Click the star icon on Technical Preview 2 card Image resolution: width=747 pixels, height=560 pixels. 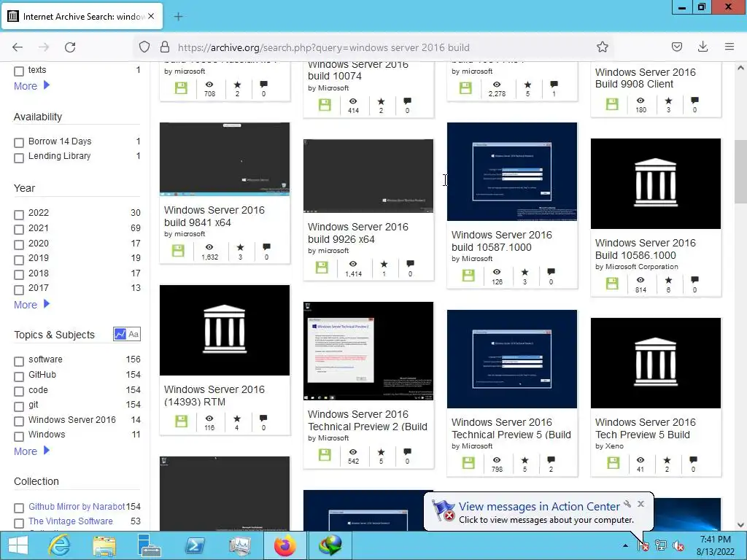click(x=381, y=451)
